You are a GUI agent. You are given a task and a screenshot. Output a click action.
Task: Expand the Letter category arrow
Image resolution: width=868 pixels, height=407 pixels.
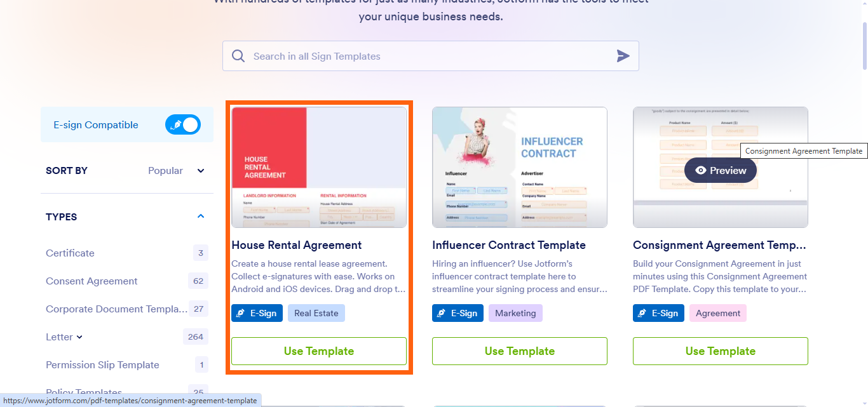(79, 337)
